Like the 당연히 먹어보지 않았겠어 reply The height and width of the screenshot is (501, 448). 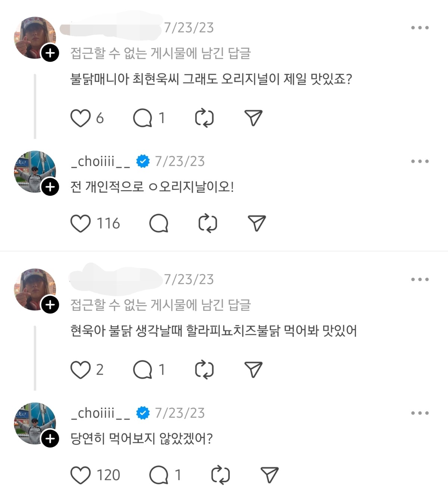click(x=81, y=475)
